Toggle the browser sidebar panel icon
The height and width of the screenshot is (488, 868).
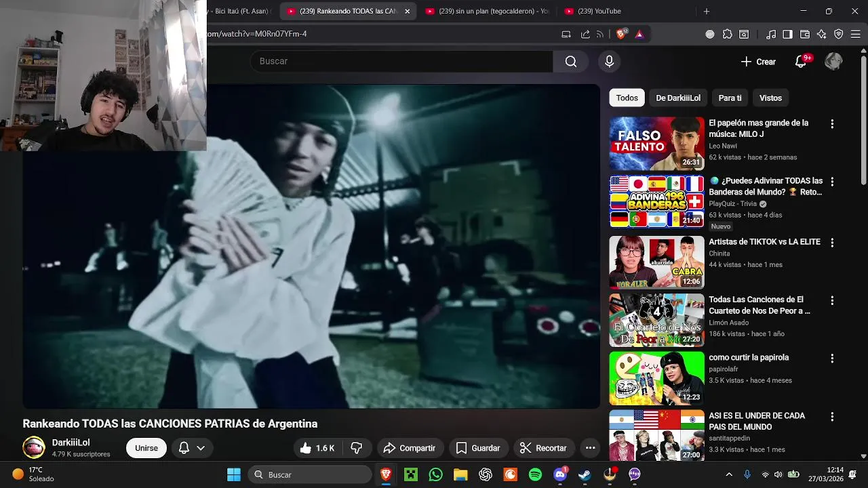pyautogui.click(x=787, y=34)
